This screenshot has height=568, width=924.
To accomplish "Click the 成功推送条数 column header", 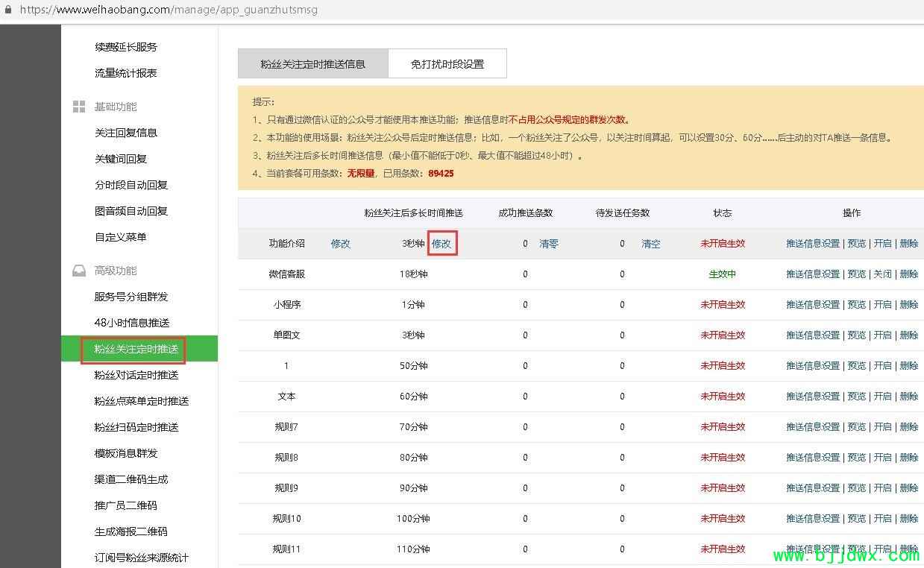I will click(x=526, y=213).
